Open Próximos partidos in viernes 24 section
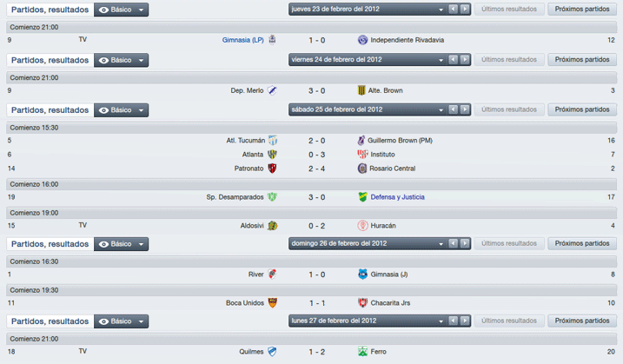623x364 pixels. tap(582, 60)
